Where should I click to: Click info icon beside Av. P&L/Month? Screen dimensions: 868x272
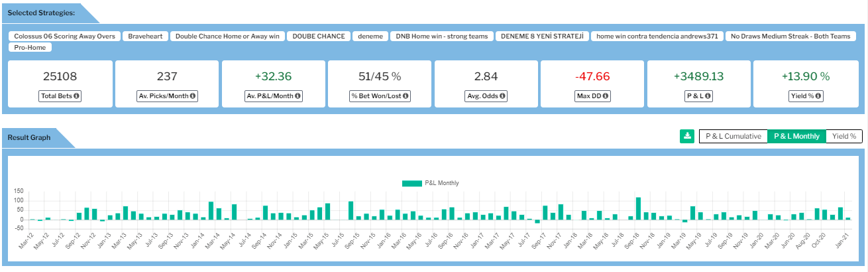click(x=298, y=96)
